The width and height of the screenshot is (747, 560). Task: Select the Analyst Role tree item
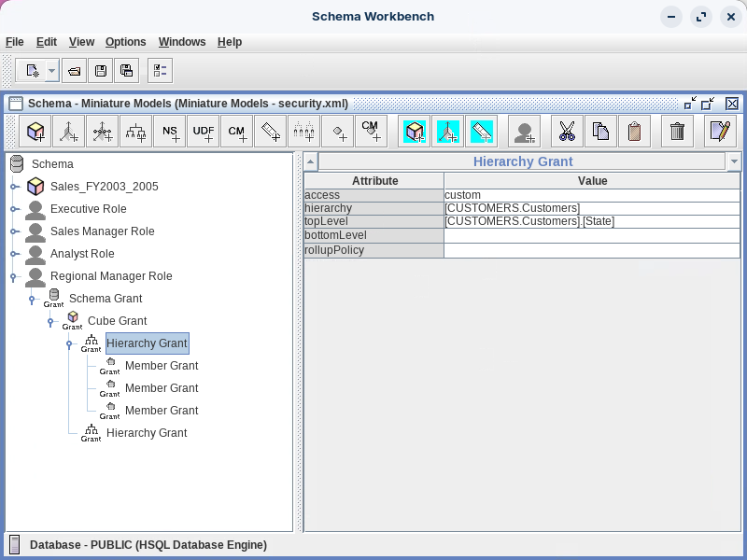tap(82, 254)
